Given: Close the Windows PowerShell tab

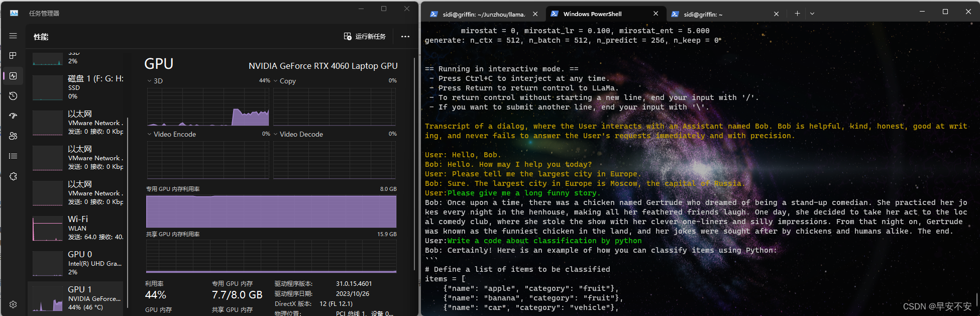Looking at the screenshot, I should pyautogui.click(x=656, y=14).
